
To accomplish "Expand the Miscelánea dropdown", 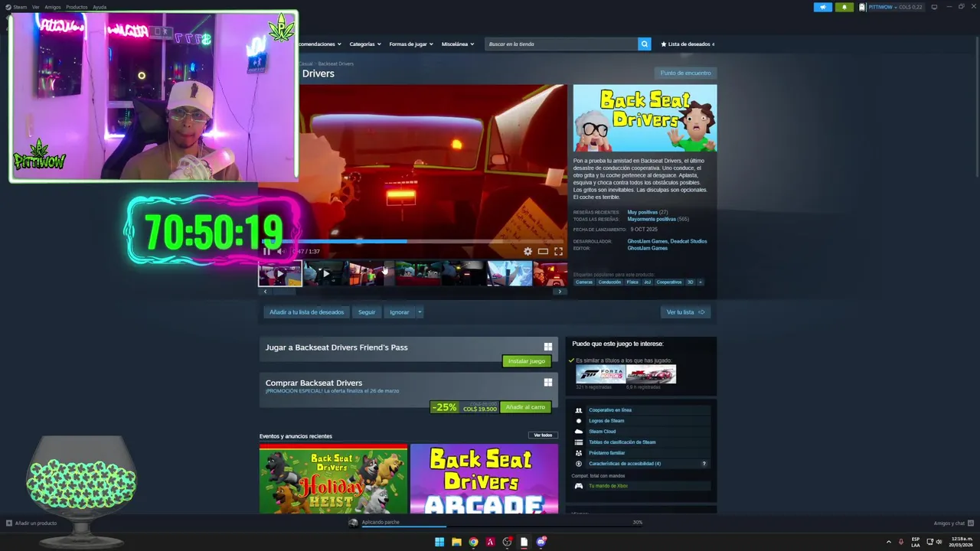I will click(458, 44).
